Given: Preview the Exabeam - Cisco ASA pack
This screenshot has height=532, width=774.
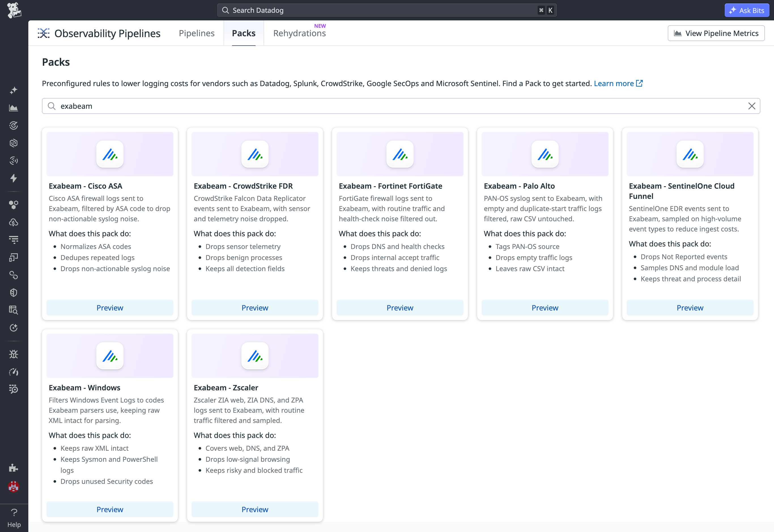Looking at the screenshot, I should coord(110,308).
